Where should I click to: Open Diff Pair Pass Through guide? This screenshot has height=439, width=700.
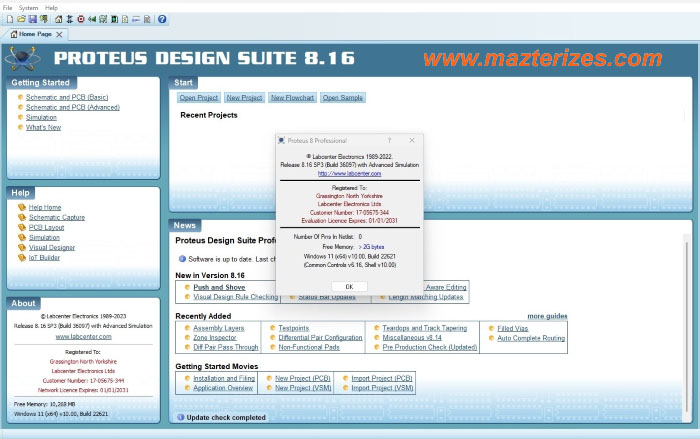pos(225,347)
